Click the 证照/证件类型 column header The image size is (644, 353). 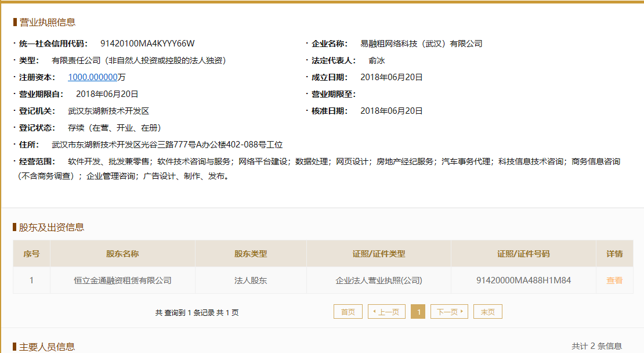click(379, 254)
